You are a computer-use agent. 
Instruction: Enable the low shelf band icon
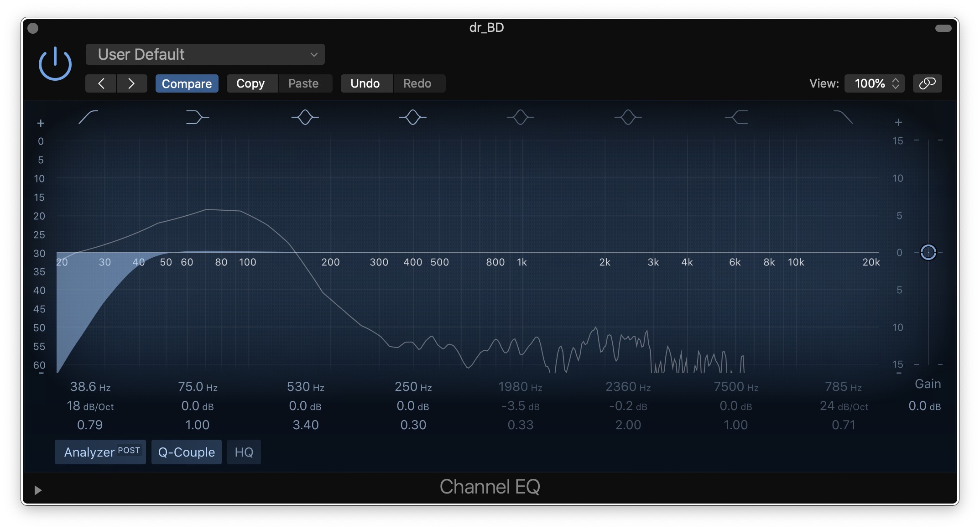coord(197,117)
